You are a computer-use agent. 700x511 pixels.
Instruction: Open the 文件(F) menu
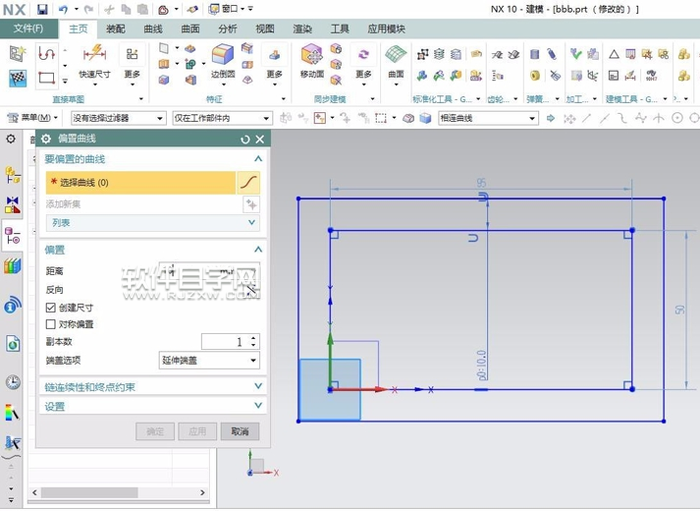click(x=28, y=29)
